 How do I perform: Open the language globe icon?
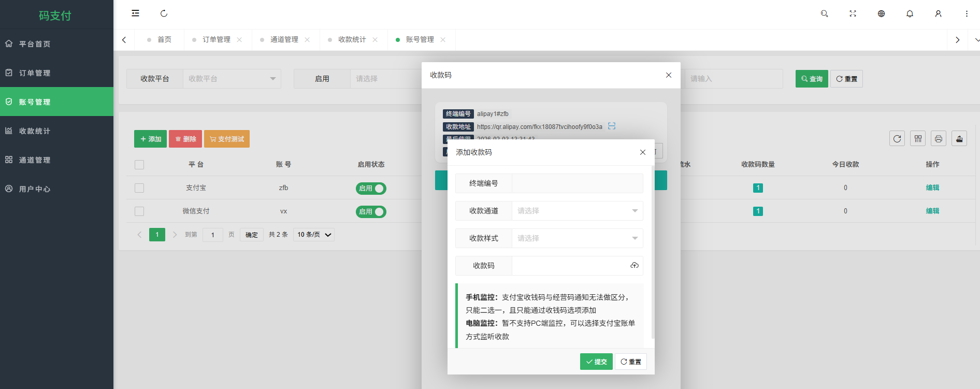(x=881, y=13)
